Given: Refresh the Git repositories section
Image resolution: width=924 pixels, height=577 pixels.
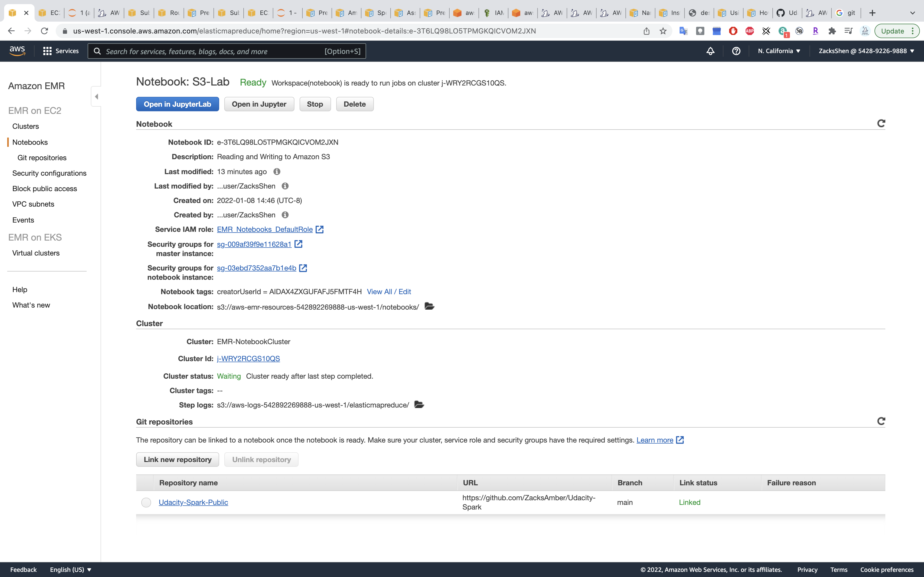Looking at the screenshot, I should [x=881, y=421].
